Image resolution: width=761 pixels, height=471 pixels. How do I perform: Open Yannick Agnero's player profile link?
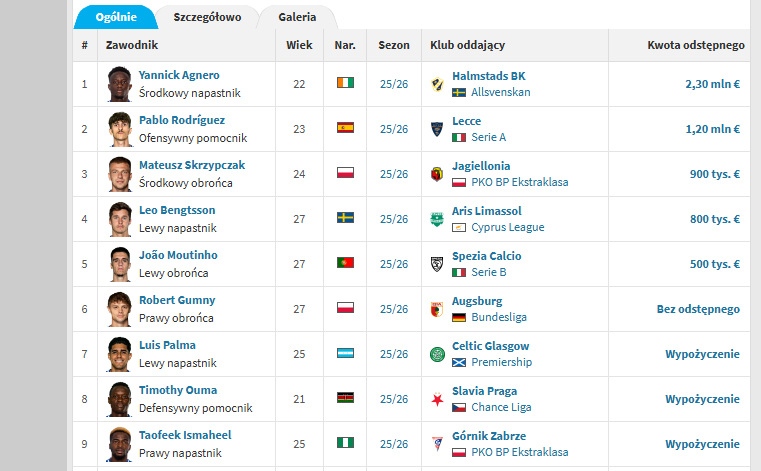179,75
